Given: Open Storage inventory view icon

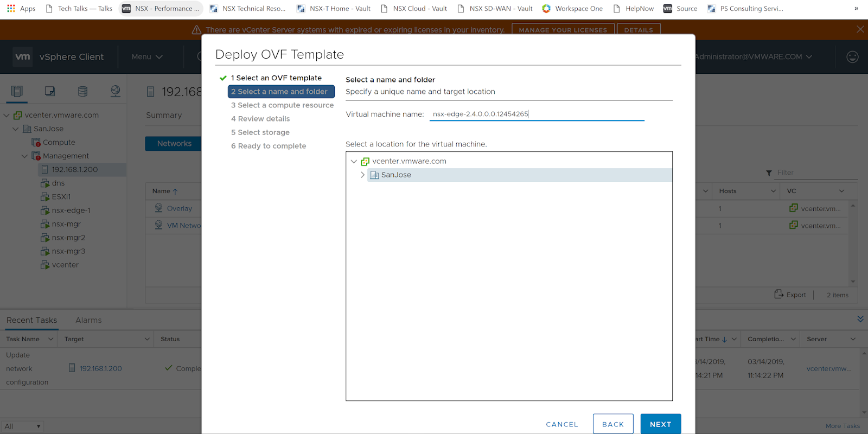Looking at the screenshot, I should tap(82, 91).
